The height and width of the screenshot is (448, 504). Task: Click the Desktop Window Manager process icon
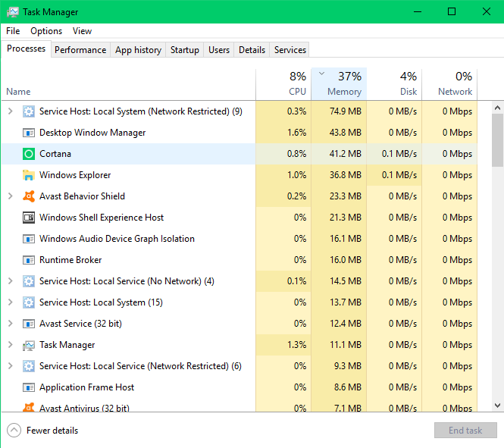pyautogui.click(x=29, y=133)
